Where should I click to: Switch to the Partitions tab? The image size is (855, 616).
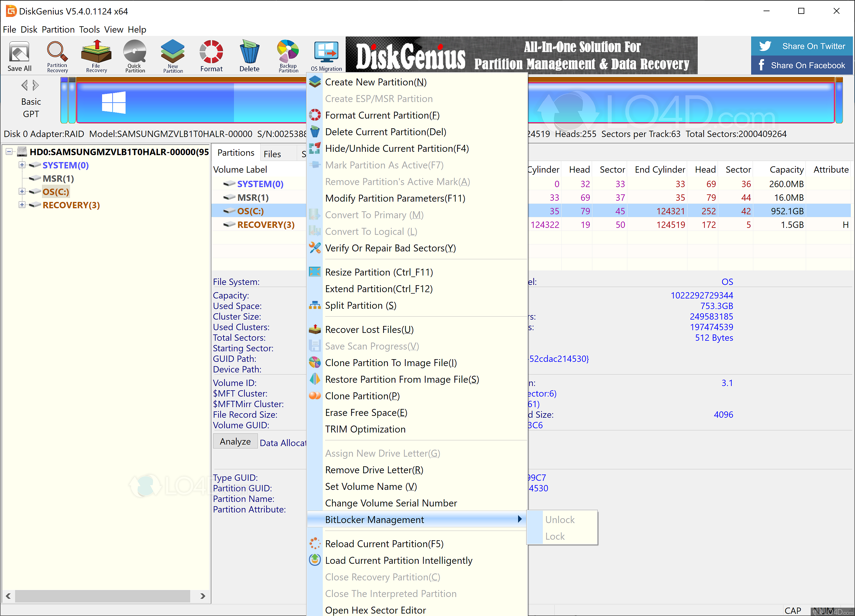click(235, 153)
